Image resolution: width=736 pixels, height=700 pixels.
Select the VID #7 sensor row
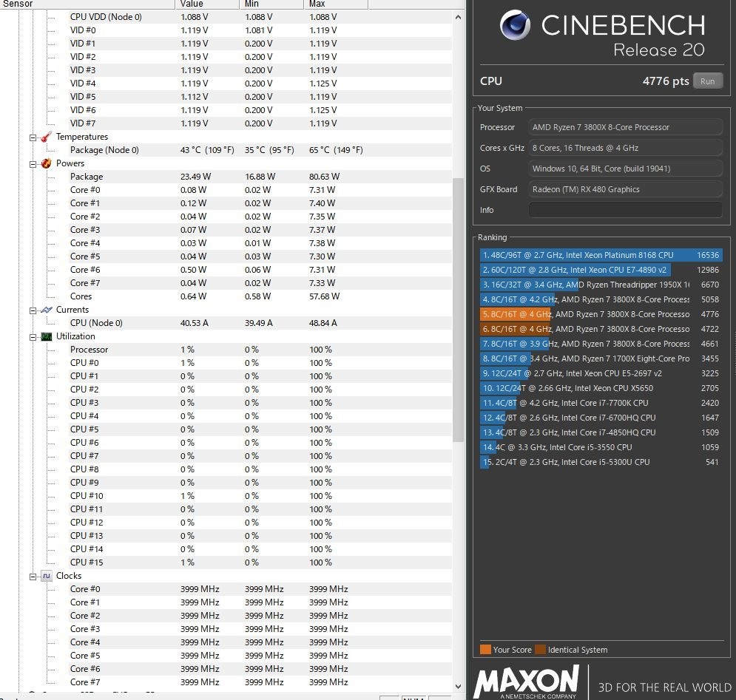coord(260,123)
